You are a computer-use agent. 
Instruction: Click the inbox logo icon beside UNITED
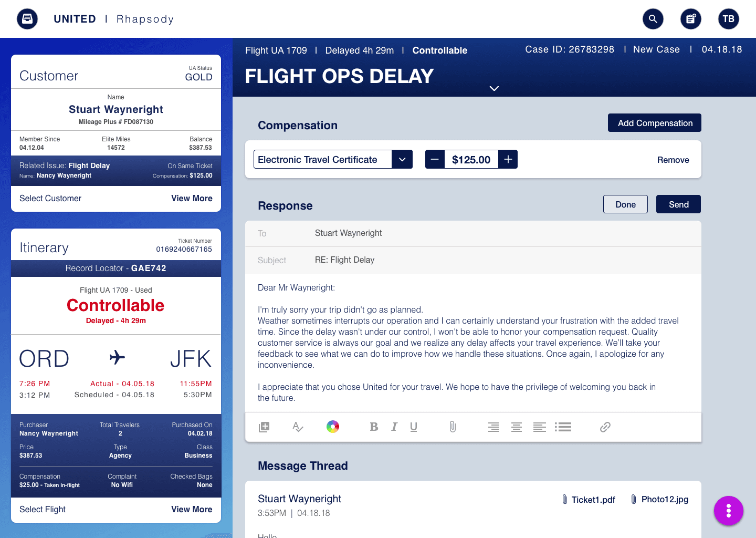27,19
